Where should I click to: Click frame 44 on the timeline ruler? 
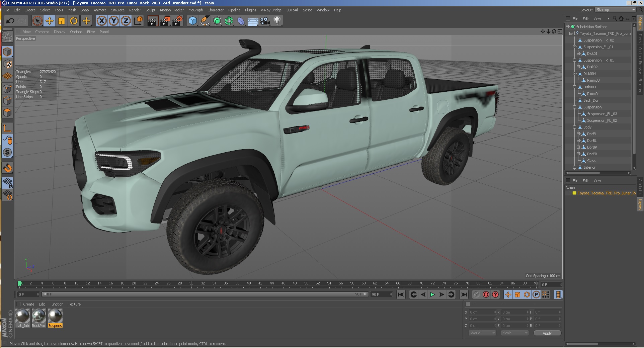click(x=272, y=283)
